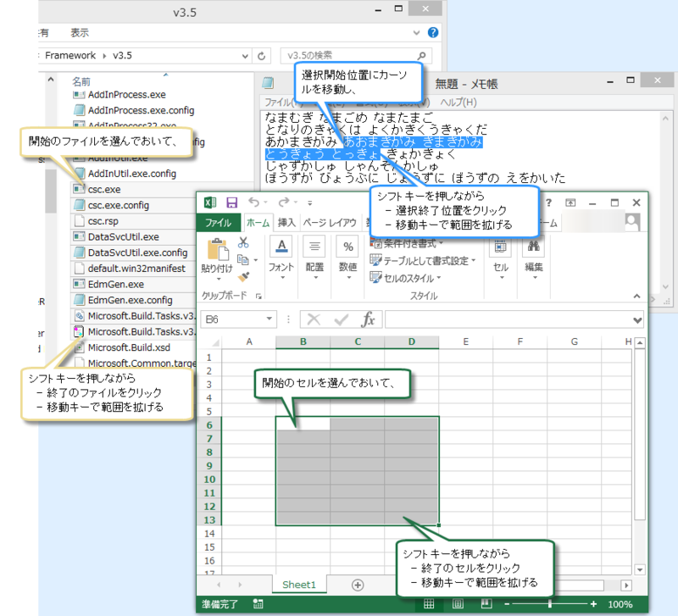Open セルのスタイル cell styles dropdown
This screenshot has width=678, height=616.
[x=405, y=278]
